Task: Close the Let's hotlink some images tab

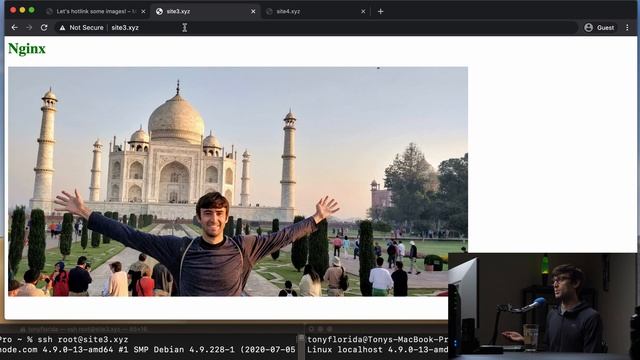Action: [143, 11]
